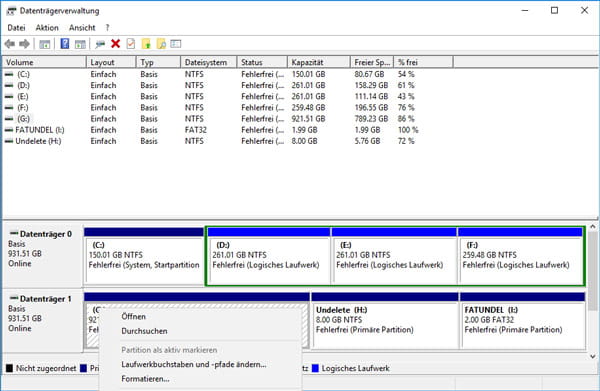Select the Undelete (H:) partition block
600x391 pixels.
[385, 324]
